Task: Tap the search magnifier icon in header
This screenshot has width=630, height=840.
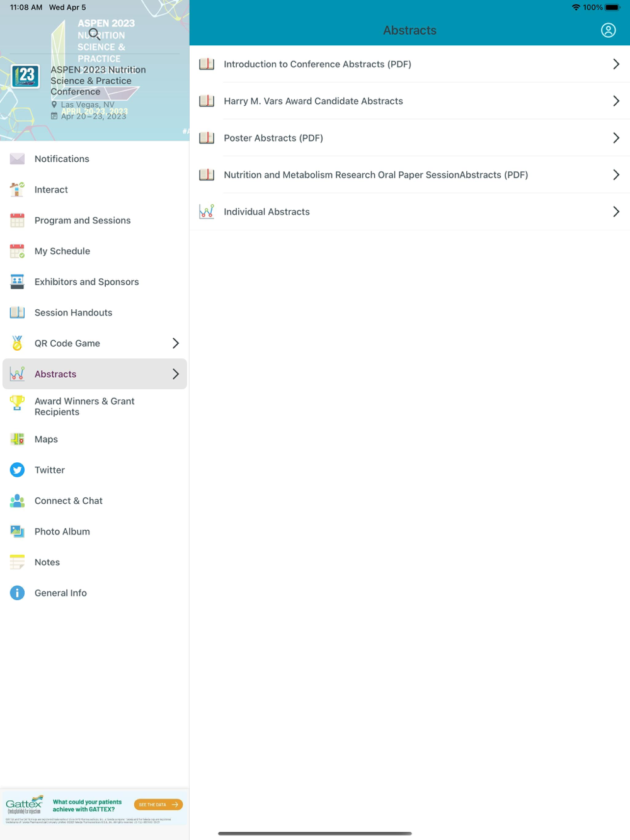Action: coord(94,34)
